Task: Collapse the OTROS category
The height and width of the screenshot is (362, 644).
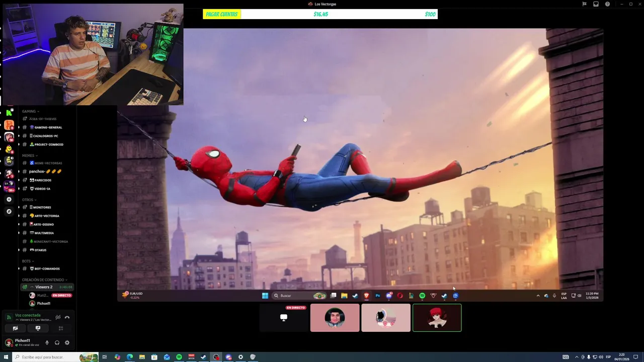Action: (29, 200)
